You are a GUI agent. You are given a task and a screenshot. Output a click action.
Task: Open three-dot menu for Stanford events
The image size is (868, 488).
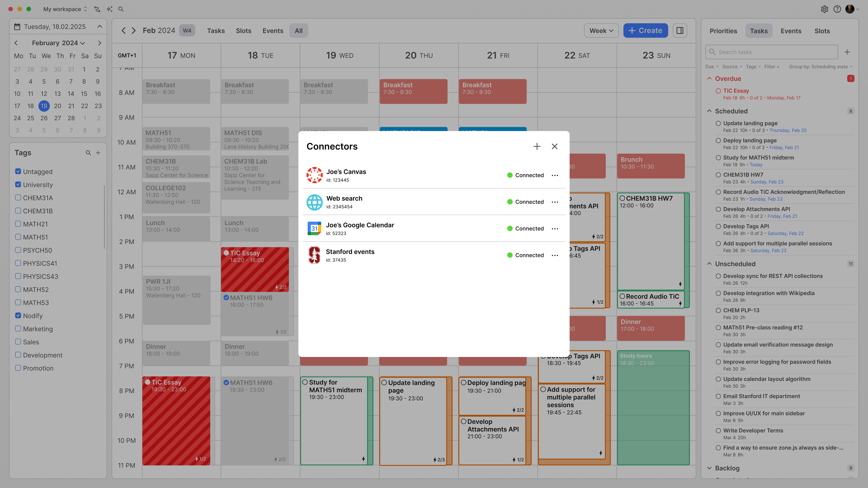[x=555, y=255]
